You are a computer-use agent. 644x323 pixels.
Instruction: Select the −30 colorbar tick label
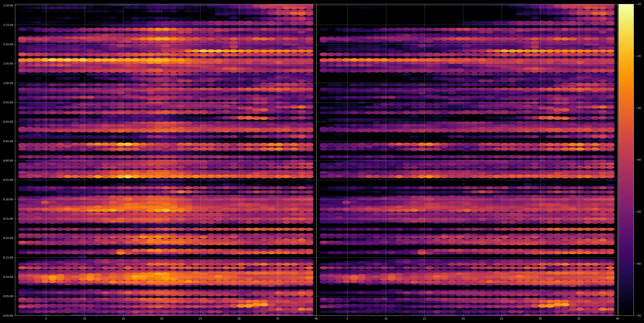(x=638, y=108)
